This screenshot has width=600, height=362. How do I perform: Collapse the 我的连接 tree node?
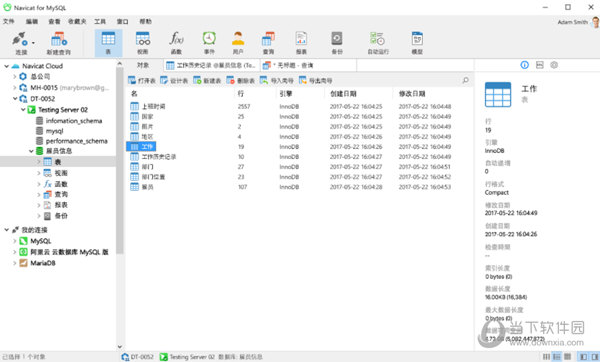(7, 230)
